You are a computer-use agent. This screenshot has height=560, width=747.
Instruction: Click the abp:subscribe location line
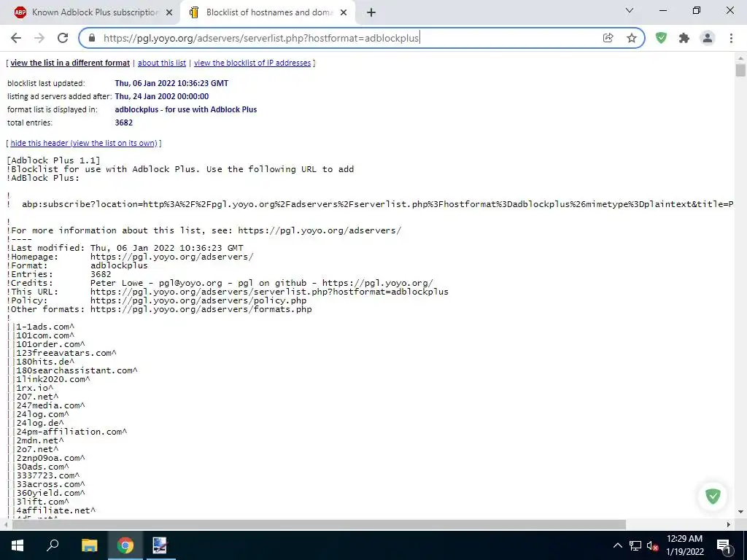click(x=370, y=204)
